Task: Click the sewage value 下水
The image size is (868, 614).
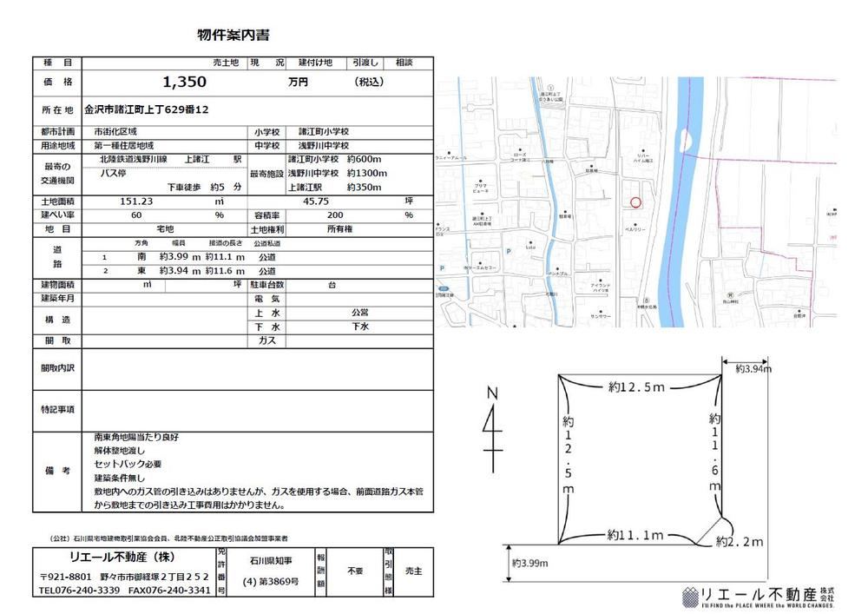Action: click(x=360, y=327)
